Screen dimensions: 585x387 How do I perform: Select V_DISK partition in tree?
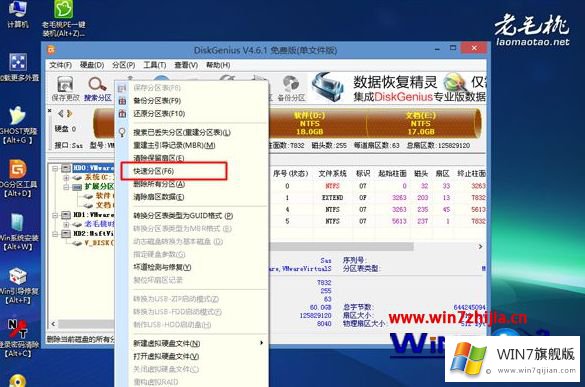click(x=98, y=243)
